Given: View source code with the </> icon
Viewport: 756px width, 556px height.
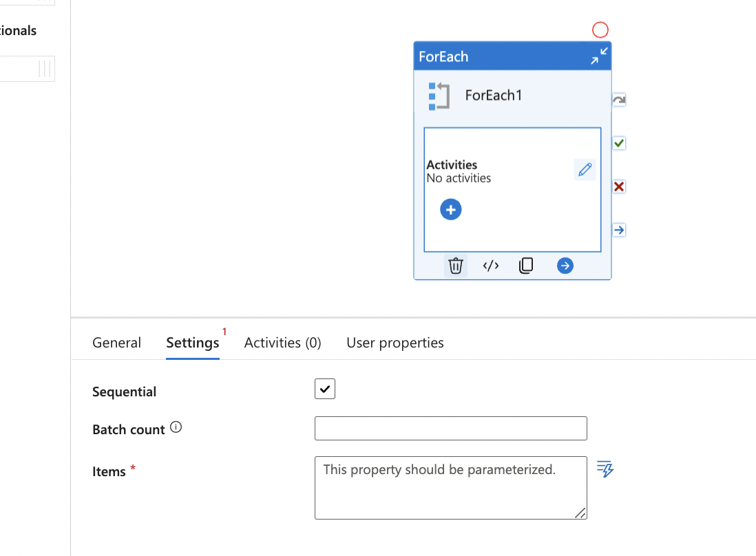Looking at the screenshot, I should (x=491, y=266).
